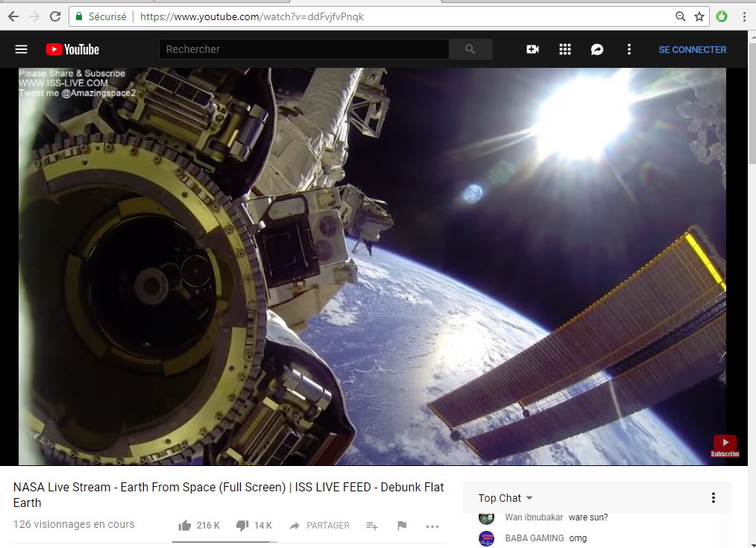The height and width of the screenshot is (548, 756).
Task: Click the Subscribe watermark on video
Action: 725,446
